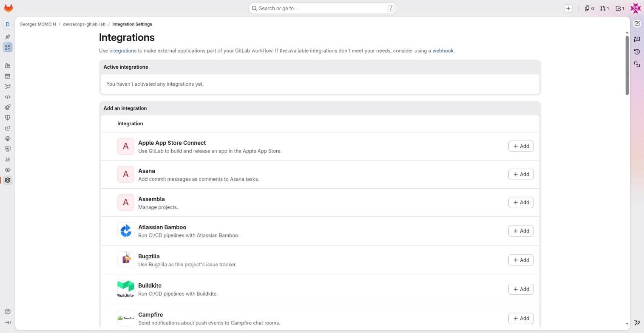This screenshot has height=333, width=644.
Task: Open the Build section rocket icon
Action: (x=7, y=107)
